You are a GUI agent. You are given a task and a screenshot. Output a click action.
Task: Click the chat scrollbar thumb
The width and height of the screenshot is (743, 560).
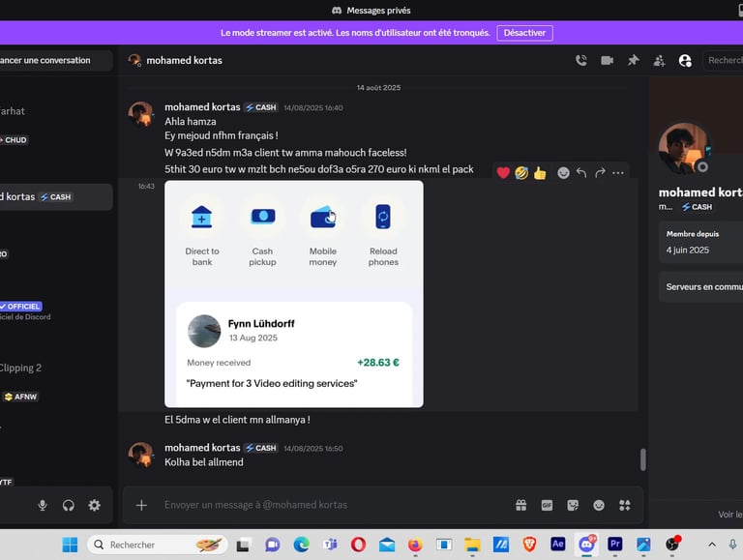tap(643, 459)
